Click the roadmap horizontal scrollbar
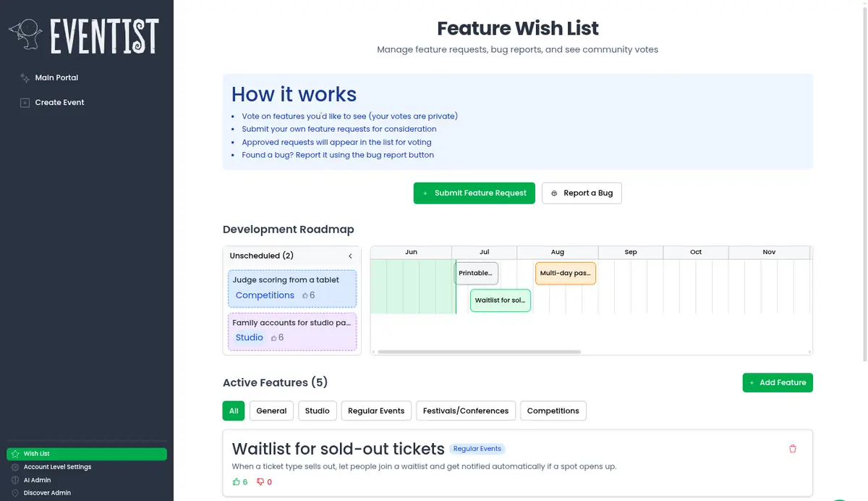 (479, 352)
